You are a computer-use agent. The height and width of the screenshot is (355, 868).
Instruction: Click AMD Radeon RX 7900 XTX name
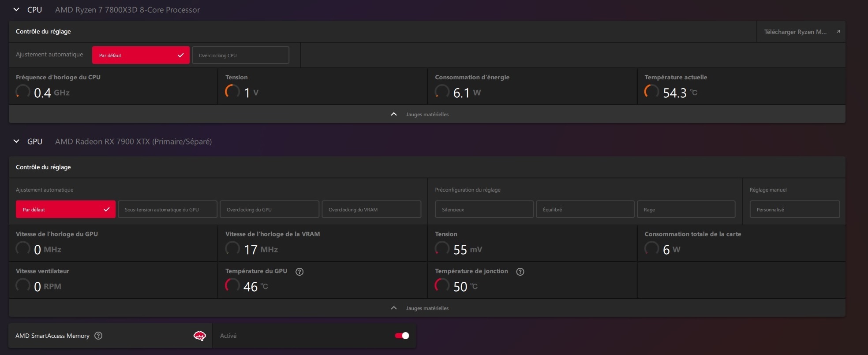tap(133, 141)
